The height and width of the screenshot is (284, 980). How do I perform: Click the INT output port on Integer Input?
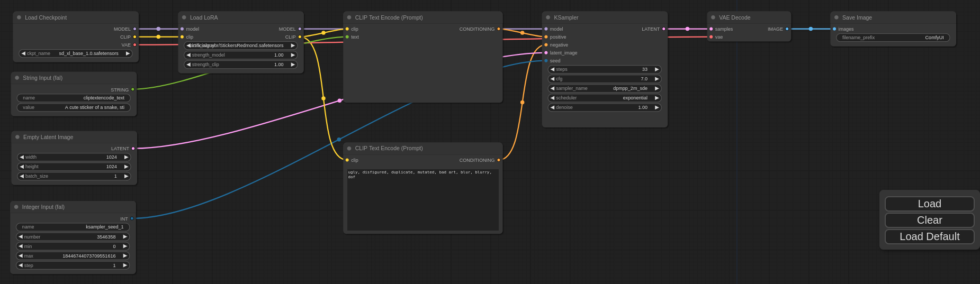coord(132,218)
